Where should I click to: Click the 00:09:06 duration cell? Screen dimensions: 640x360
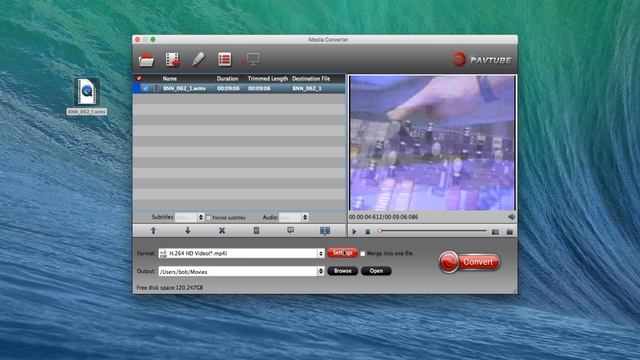click(228, 88)
